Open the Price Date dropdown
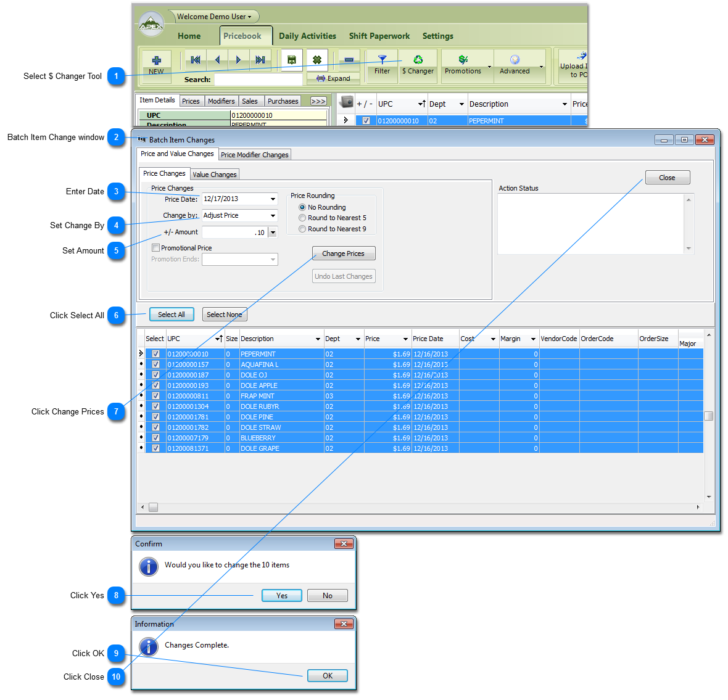Image resolution: width=728 pixels, height=700 pixels. [x=273, y=199]
